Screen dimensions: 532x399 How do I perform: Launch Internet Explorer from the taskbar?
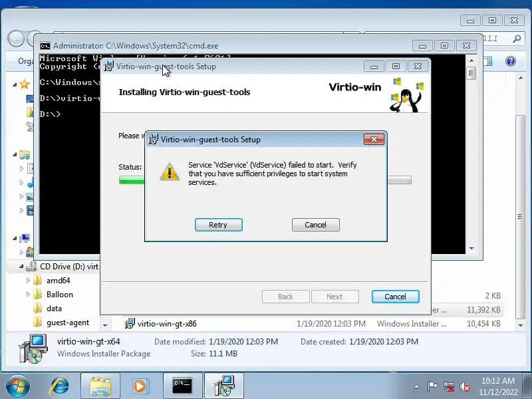pos(60,386)
